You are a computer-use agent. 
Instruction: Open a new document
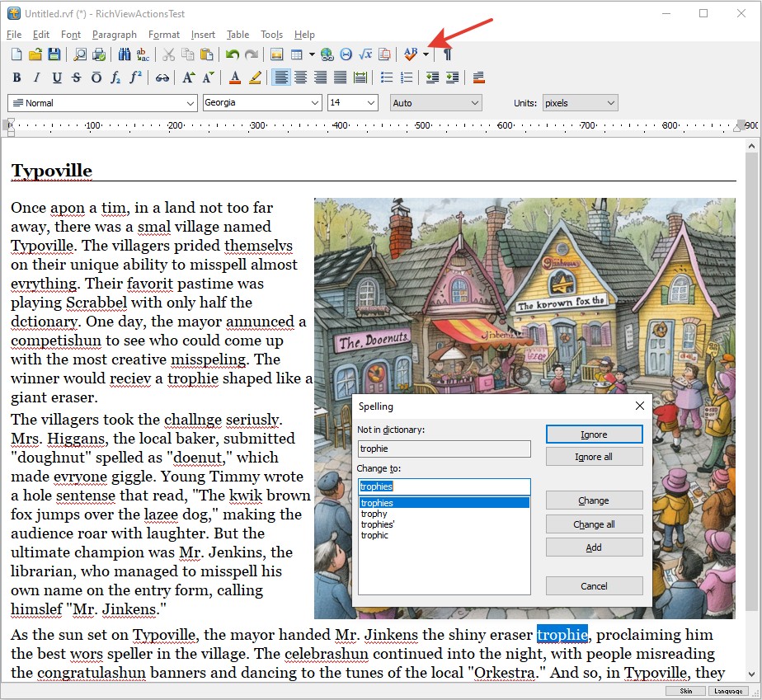(16, 54)
